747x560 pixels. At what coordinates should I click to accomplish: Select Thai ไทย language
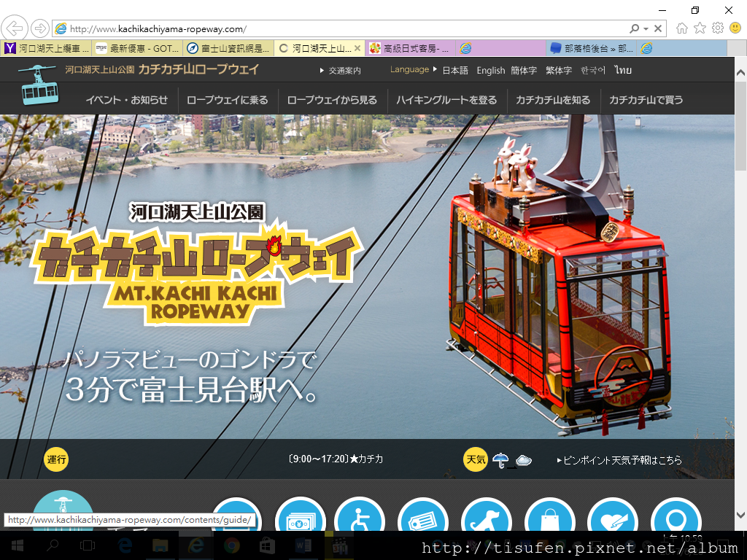pos(623,71)
